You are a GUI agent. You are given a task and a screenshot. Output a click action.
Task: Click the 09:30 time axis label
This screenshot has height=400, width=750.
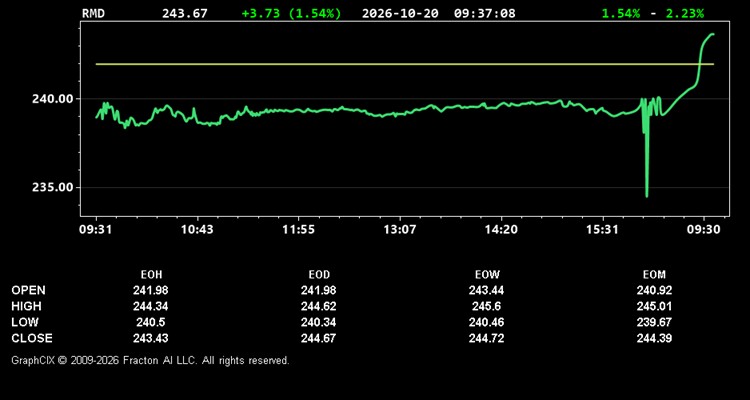click(x=704, y=230)
